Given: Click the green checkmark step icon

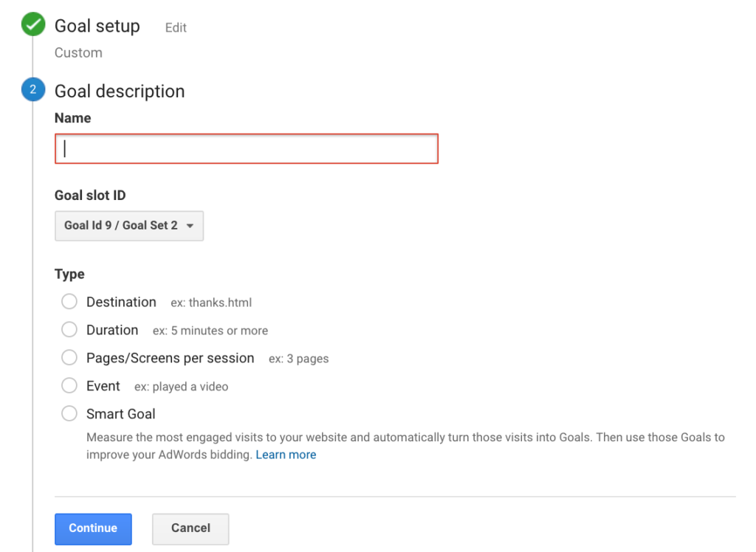Looking at the screenshot, I should [x=32, y=27].
